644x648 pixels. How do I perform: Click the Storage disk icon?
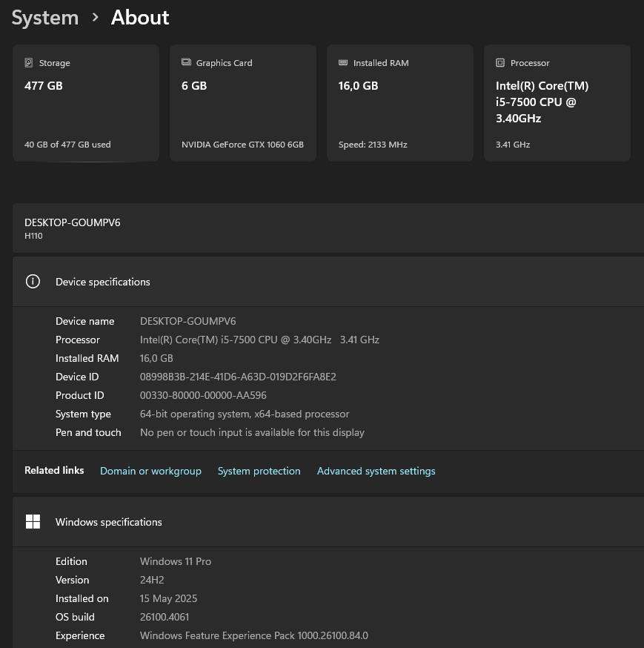pos(29,63)
